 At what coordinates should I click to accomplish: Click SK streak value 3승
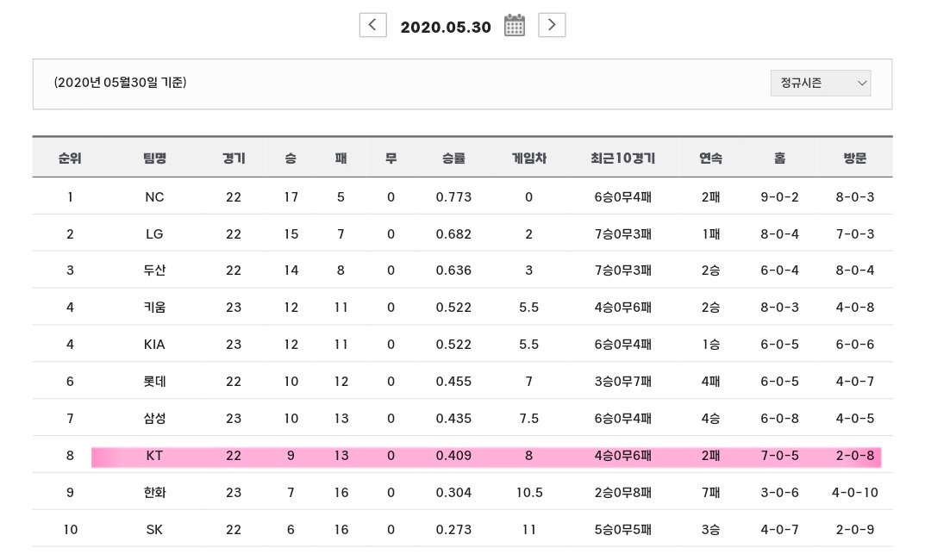(710, 530)
